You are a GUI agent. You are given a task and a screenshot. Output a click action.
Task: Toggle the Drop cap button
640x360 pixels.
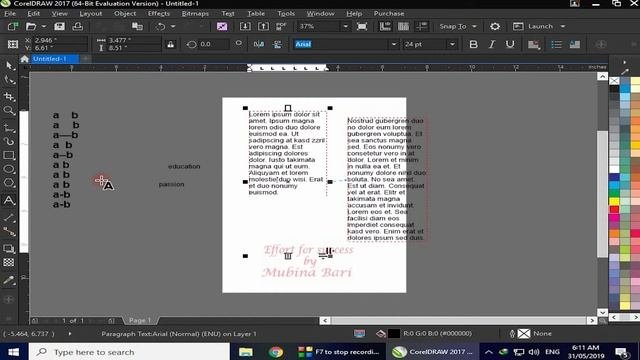pyautogui.click(x=575, y=44)
